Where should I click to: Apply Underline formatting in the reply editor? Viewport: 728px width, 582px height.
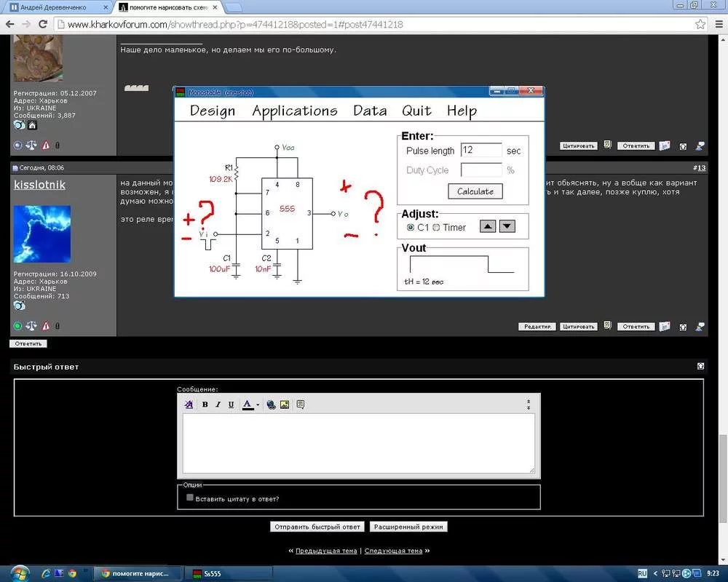tap(232, 404)
